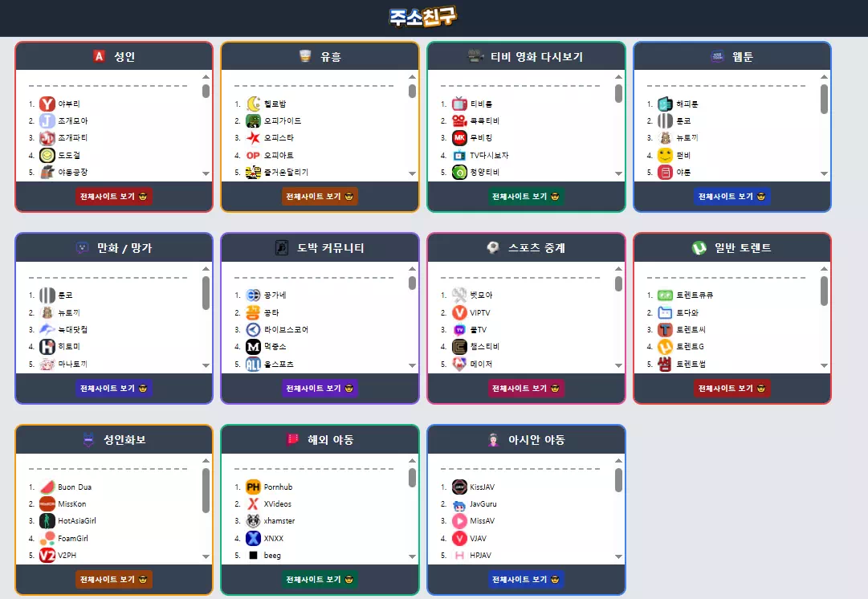Screen dimensions: 868x599
Task: Click the 주소친구 logo at top
Action: (423, 17)
